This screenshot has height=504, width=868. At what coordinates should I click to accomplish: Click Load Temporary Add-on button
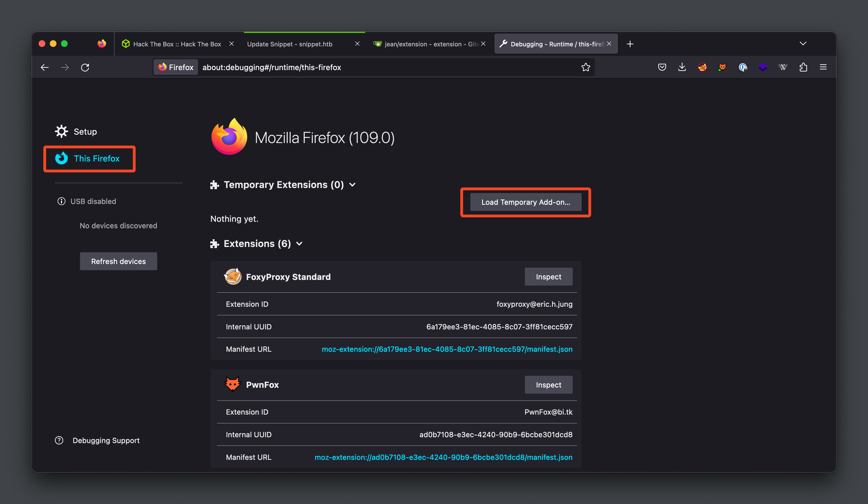tap(526, 202)
